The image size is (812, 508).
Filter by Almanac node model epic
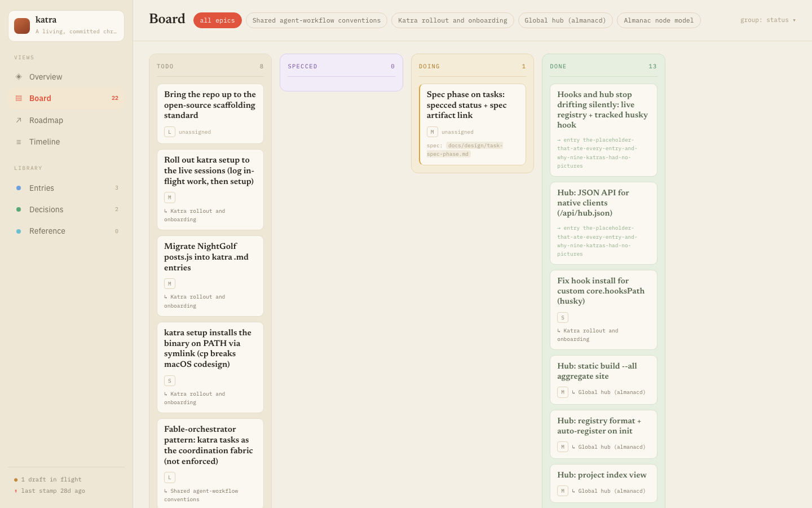(659, 20)
